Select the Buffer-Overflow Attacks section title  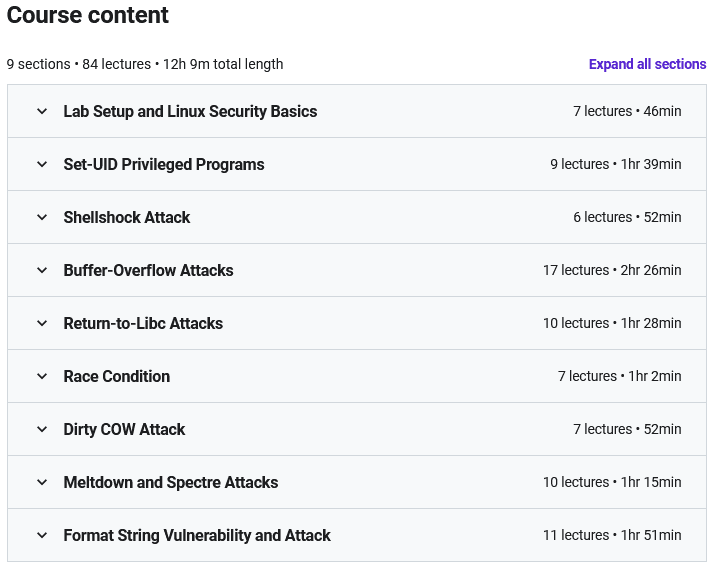(x=148, y=270)
